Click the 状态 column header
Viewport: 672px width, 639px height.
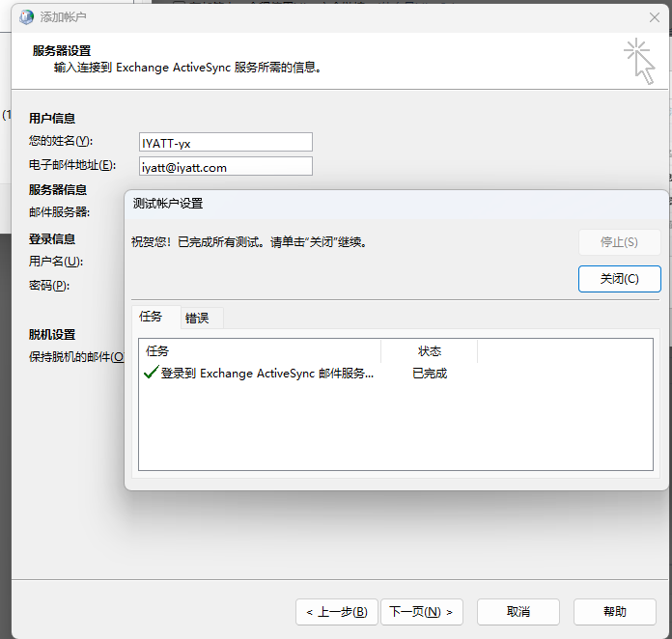tap(430, 351)
